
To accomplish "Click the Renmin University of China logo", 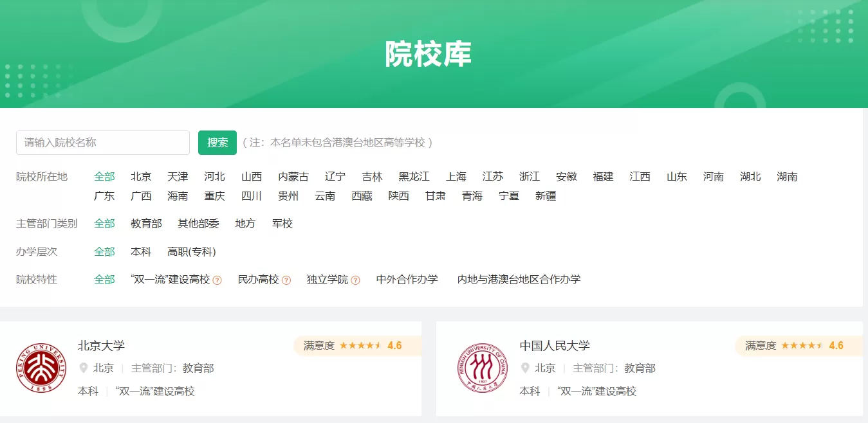I will (483, 368).
